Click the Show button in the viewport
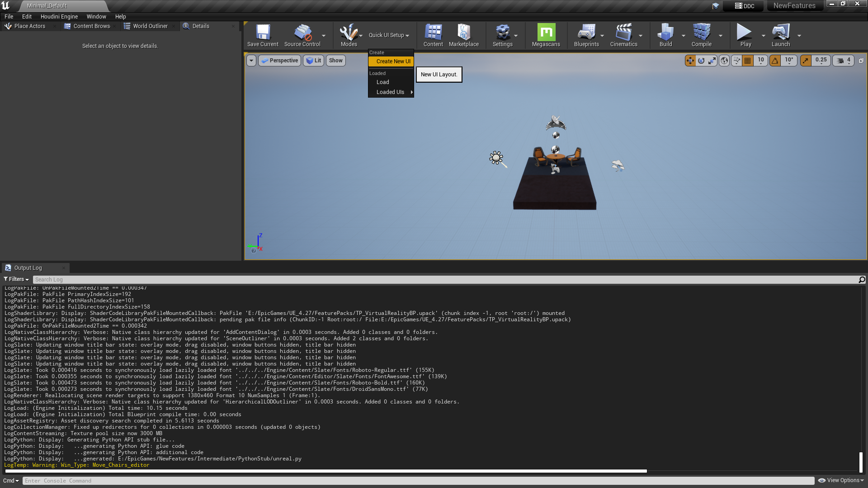The height and width of the screenshot is (488, 868). pyautogui.click(x=335, y=60)
